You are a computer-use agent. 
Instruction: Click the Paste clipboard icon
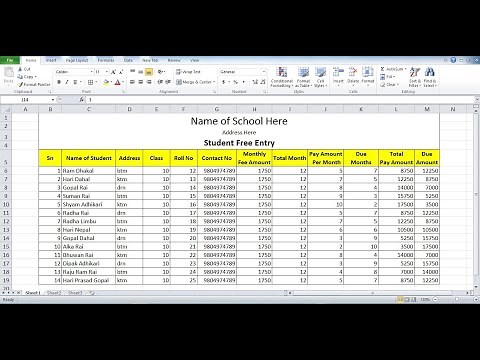(8, 73)
